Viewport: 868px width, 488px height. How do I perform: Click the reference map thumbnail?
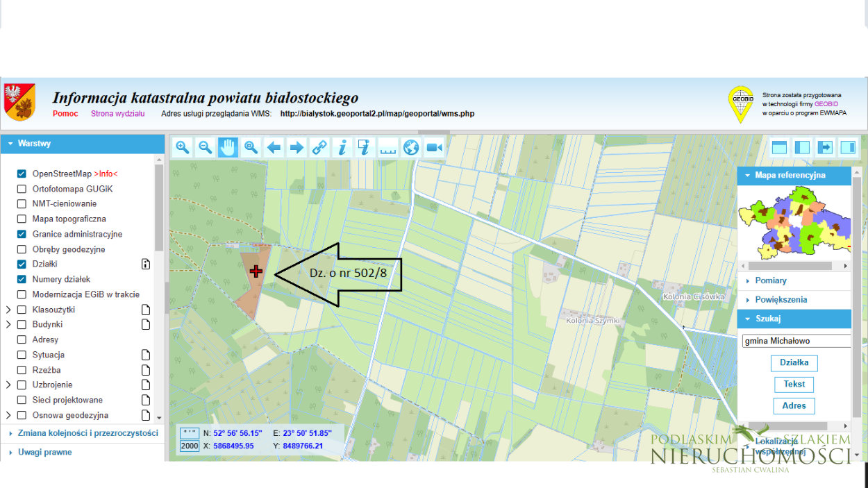pyautogui.click(x=795, y=224)
